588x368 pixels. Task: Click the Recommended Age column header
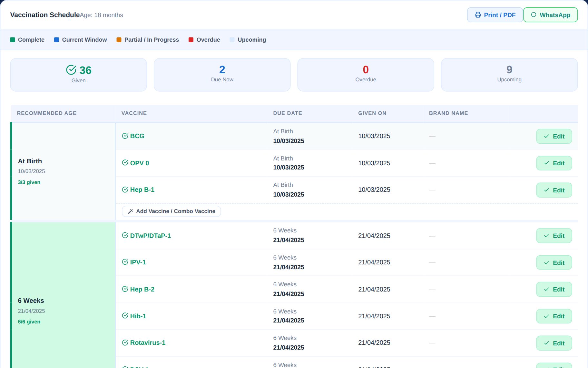tap(47, 113)
